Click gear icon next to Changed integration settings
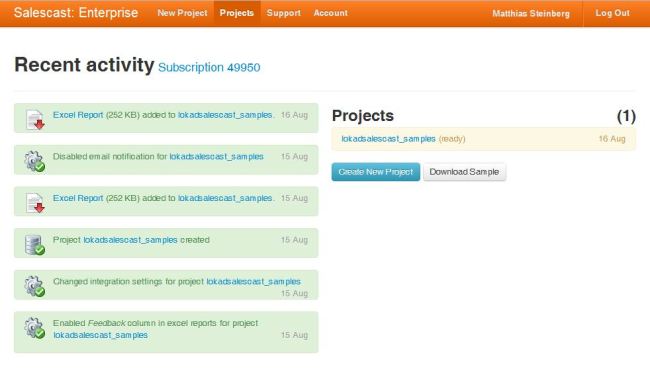This screenshot has width=650, height=373. tap(34, 286)
